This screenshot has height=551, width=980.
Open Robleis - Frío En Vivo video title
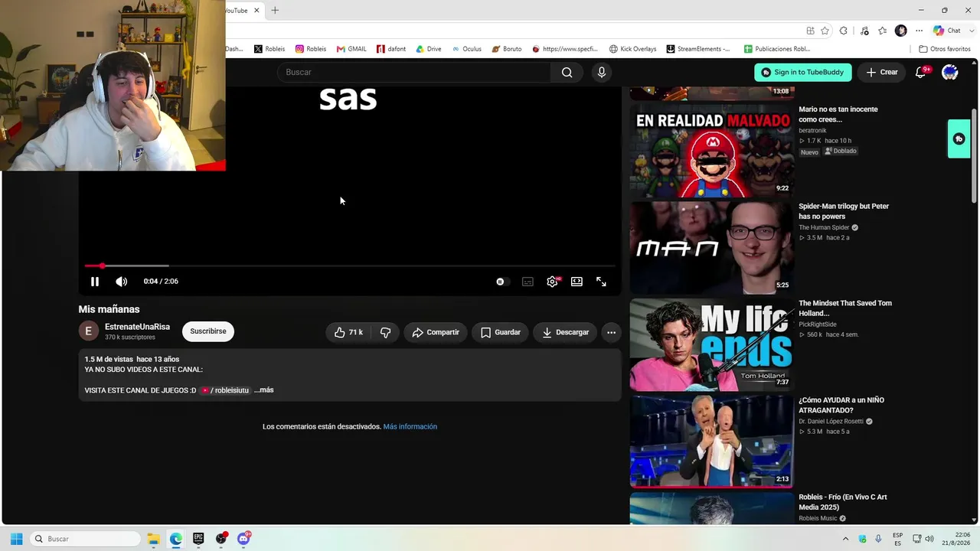(843, 502)
